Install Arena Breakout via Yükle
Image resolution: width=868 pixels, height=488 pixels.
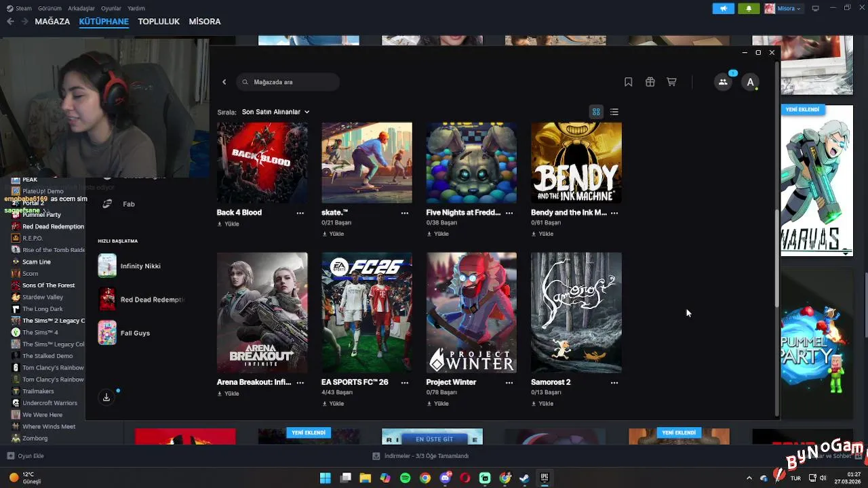click(228, 394)
